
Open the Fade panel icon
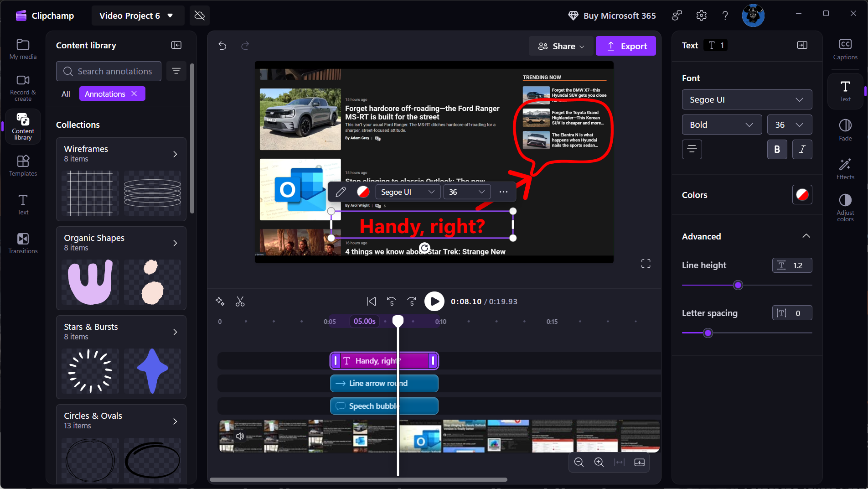pos(845,130)
